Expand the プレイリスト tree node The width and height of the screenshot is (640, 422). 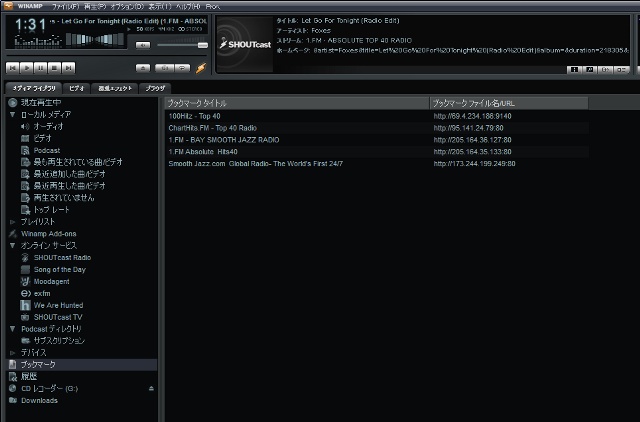click(12, 222)
